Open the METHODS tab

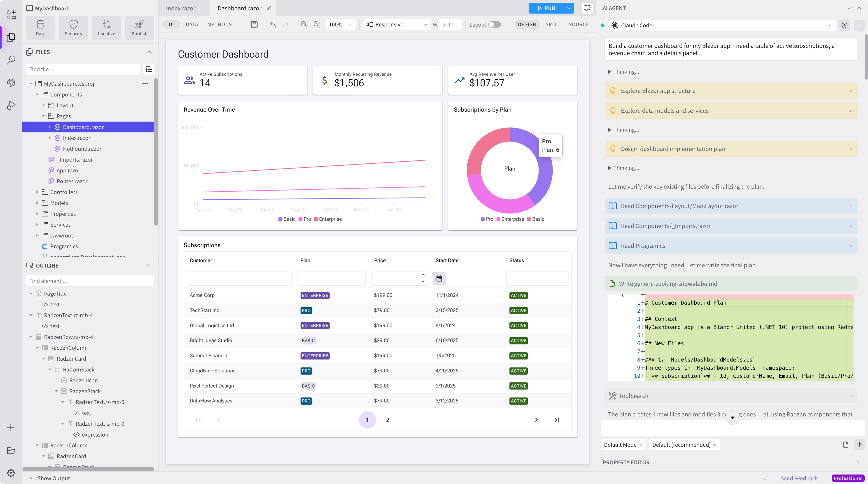(219, 24)
